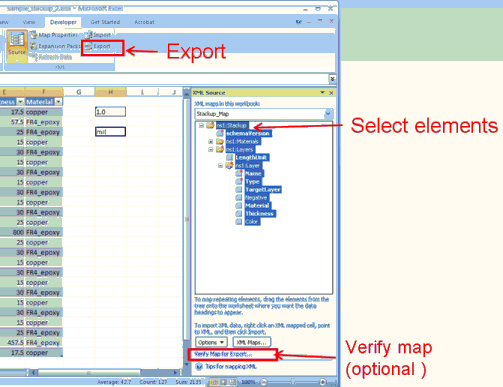The width and height of the screenshot is (503, 387).
Task: Collapse the ns1:Layer tree node
Action: click(220, 165)
